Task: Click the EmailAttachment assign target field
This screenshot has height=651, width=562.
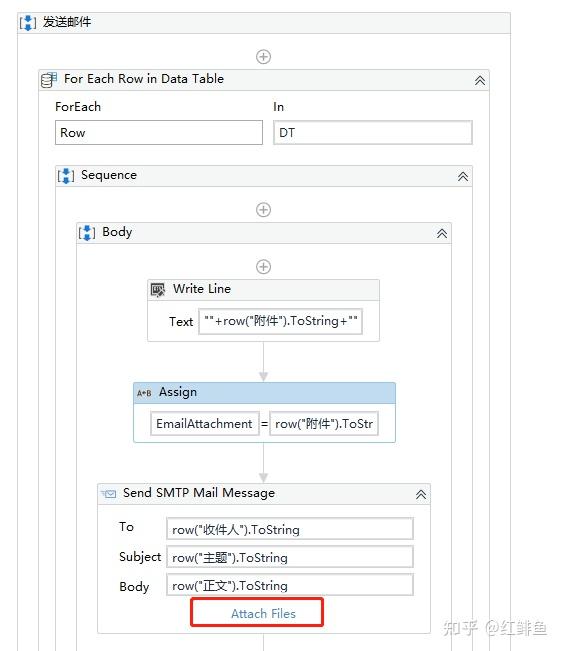Action: tap(205, 423)
